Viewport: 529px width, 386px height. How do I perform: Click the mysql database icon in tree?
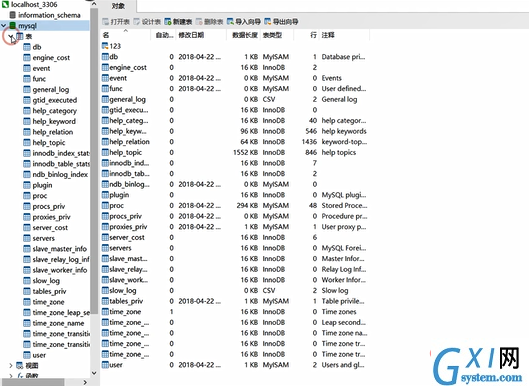pos(12,26)
